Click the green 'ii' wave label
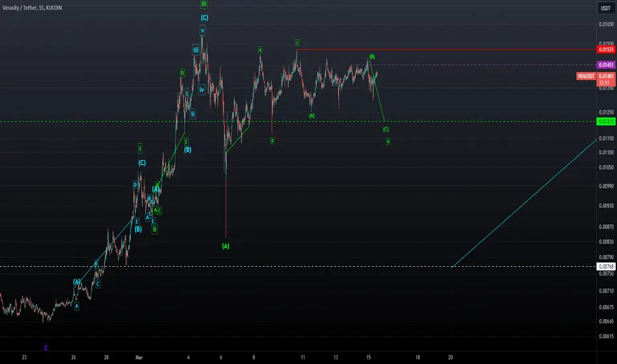Screen dimensions: 617x364 (155, 229)
